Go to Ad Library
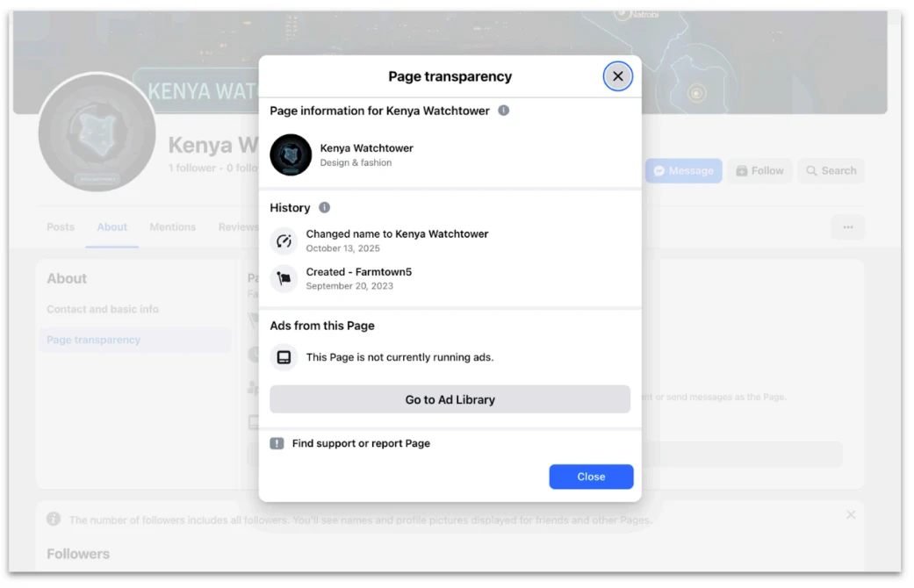This screenshot has height=588, width=914. click(x=450, y=400)
